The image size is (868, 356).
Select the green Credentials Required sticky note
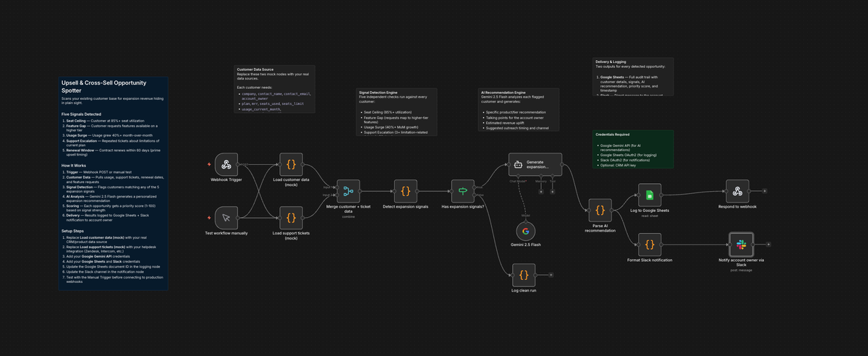[x=633, y=159]
